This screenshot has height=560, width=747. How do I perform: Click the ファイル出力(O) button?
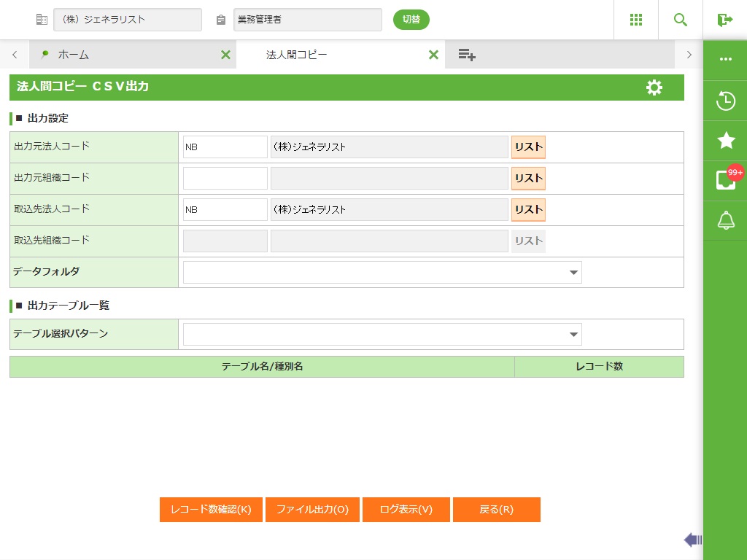pyautogui.click(x=312, y=510)
